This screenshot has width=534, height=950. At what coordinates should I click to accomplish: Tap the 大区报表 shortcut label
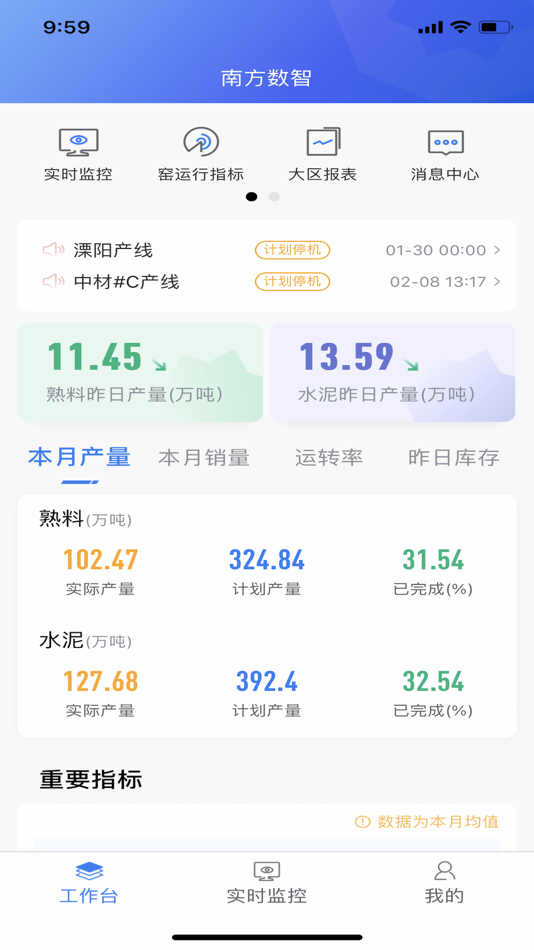click(323, 174)
